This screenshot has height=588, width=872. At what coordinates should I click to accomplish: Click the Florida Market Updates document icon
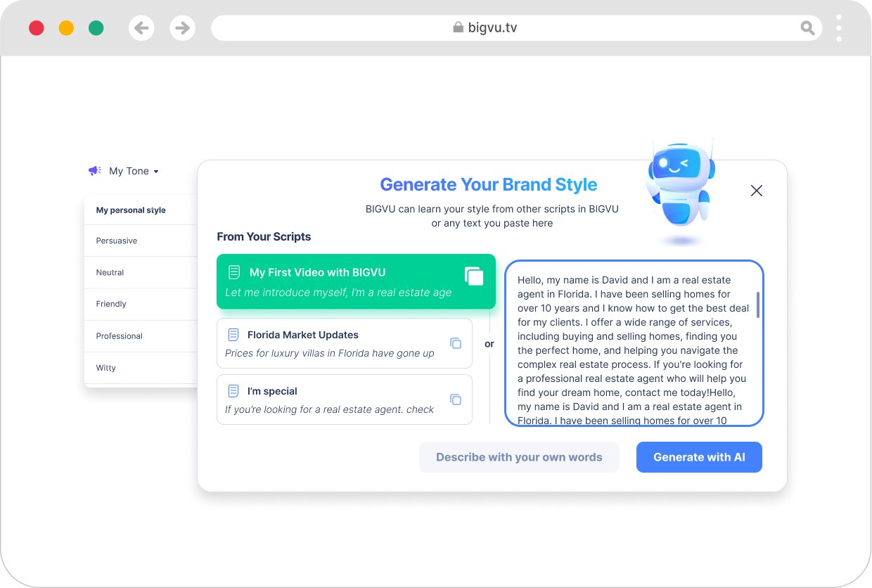pos(233,335)
